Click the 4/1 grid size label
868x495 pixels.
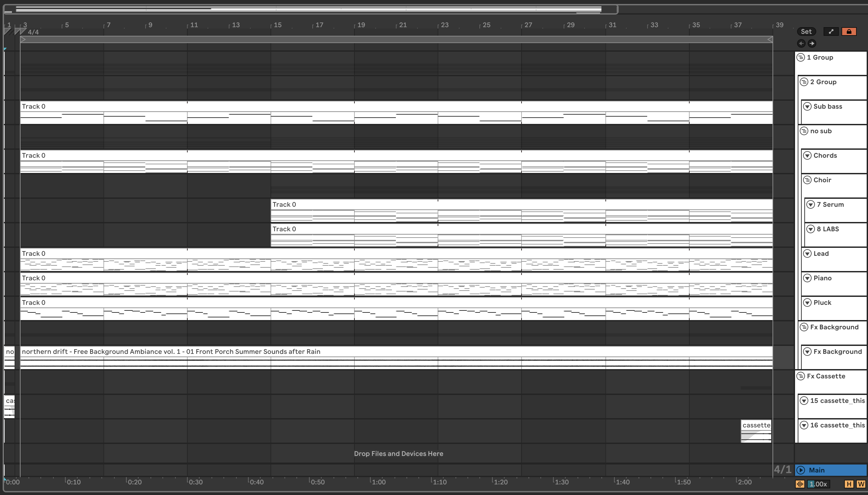click(x=782, y=469)
